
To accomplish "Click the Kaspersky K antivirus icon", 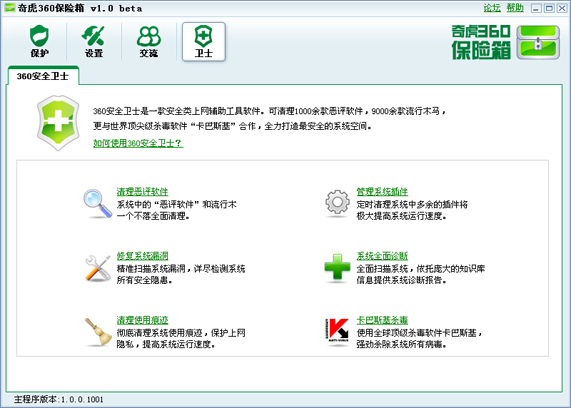I will click(337, 331).
